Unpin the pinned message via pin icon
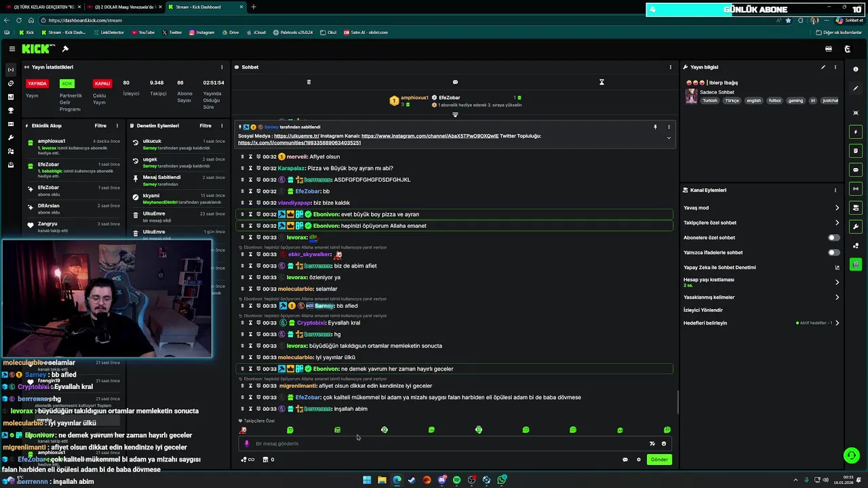Viewport: 868px width, 488px height. pos(655,127)
